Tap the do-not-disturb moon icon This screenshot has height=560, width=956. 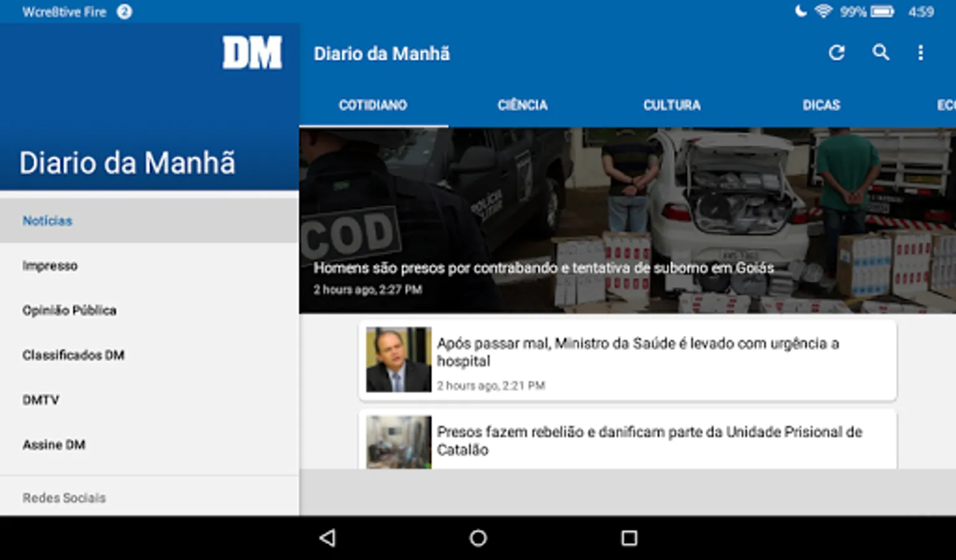[x=800, y=11]
